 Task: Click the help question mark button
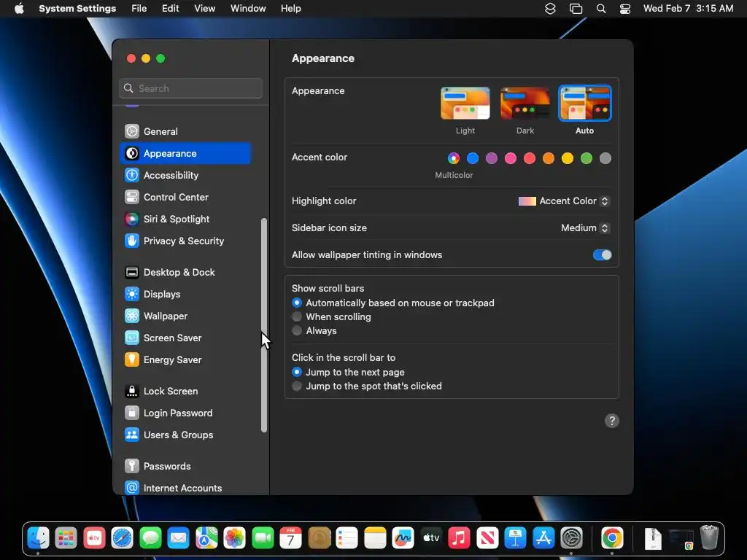point(612,421)
